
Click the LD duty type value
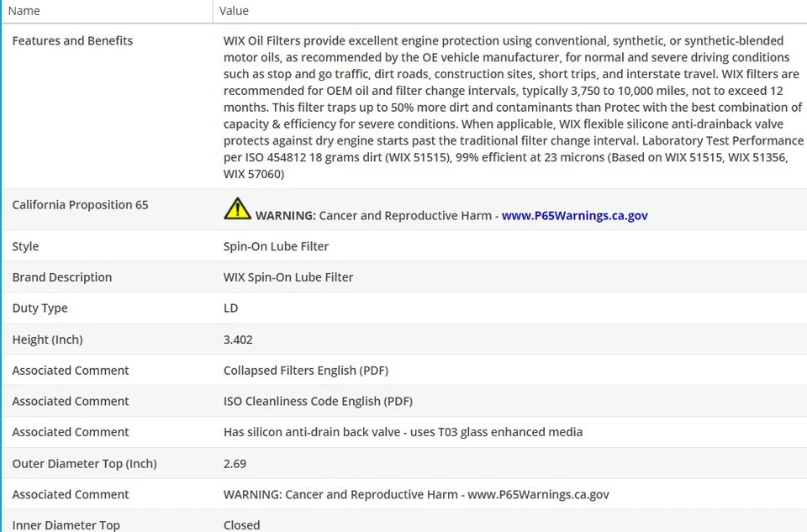click(230, 308)
